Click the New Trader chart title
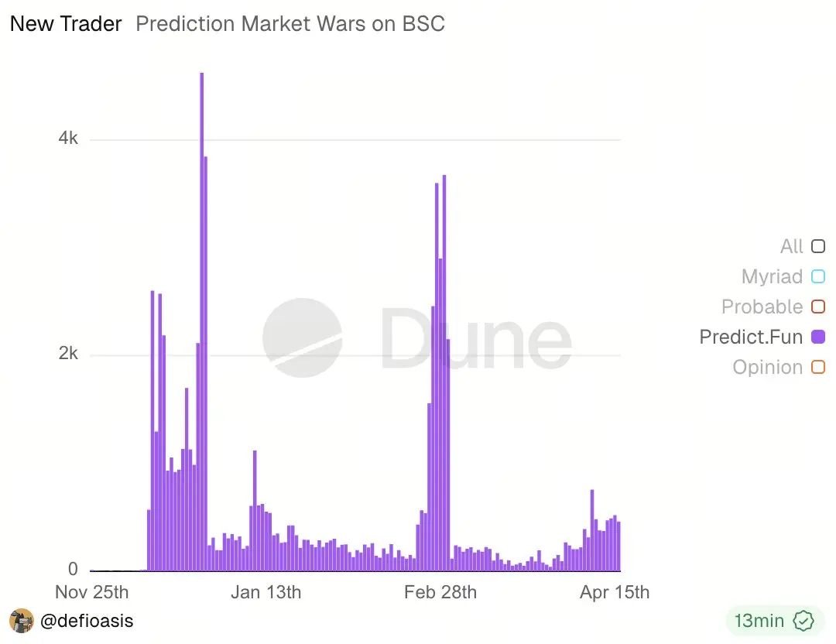Viewport: 836px width, 644px height. pos(66,24)
